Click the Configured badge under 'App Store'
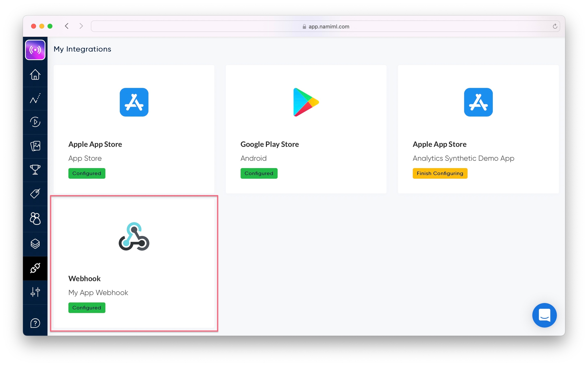Image resolution: width=588 pixels, height=366 pixels. [87, 173]
